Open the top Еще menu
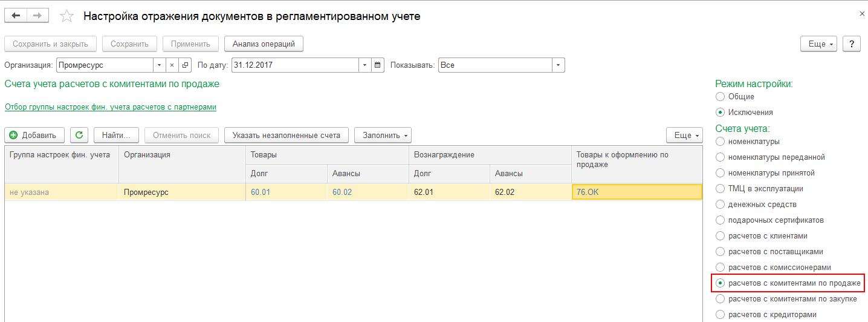The image size is (868, 322). pyautogui.click(x=818, y=44)
